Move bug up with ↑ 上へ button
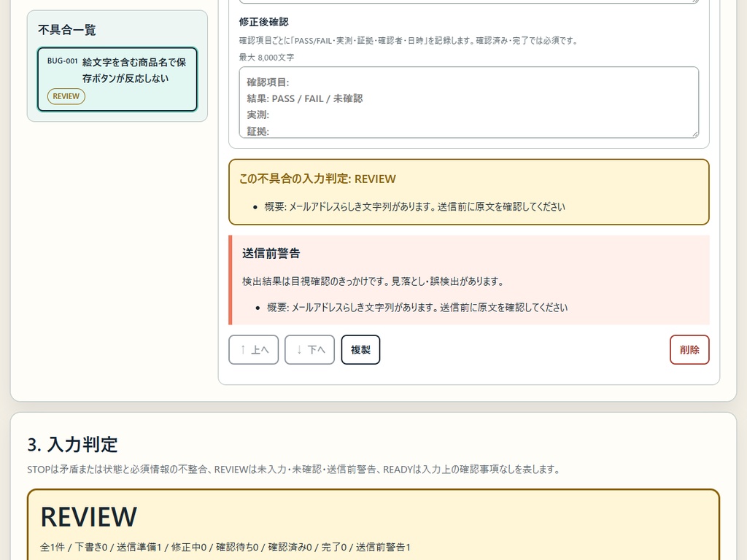The height and width of the screenshot is (560, 747). (x=253, y=349)
